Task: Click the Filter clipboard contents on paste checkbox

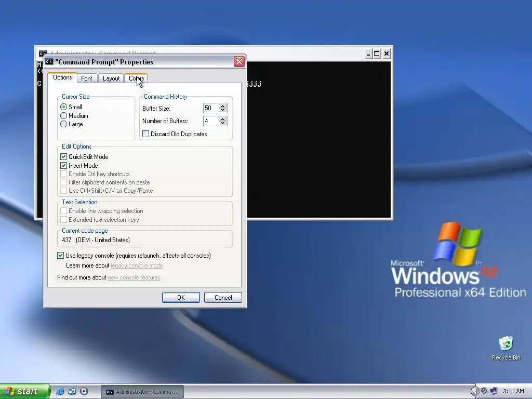Action: point(63,182)
